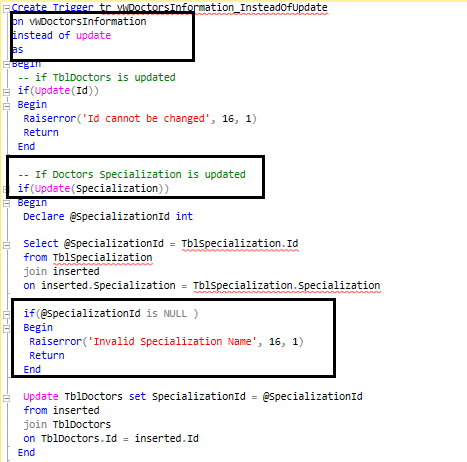Image resolution: width=467 pixels, height=462 pixels.
Task: Click the comment '-- if TblDoctors is updated'
Action: click(x=97, y=77)
